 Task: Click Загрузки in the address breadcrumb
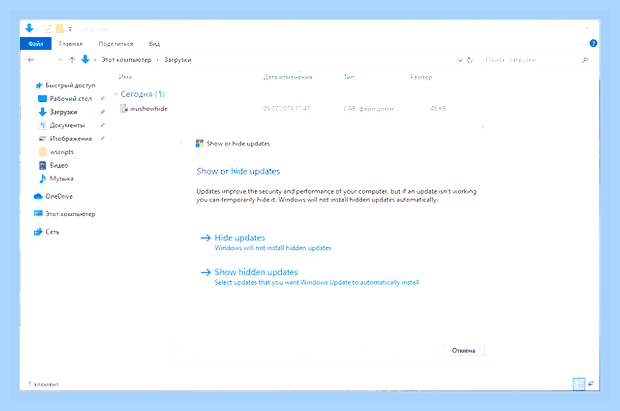[x=178, y=60]
